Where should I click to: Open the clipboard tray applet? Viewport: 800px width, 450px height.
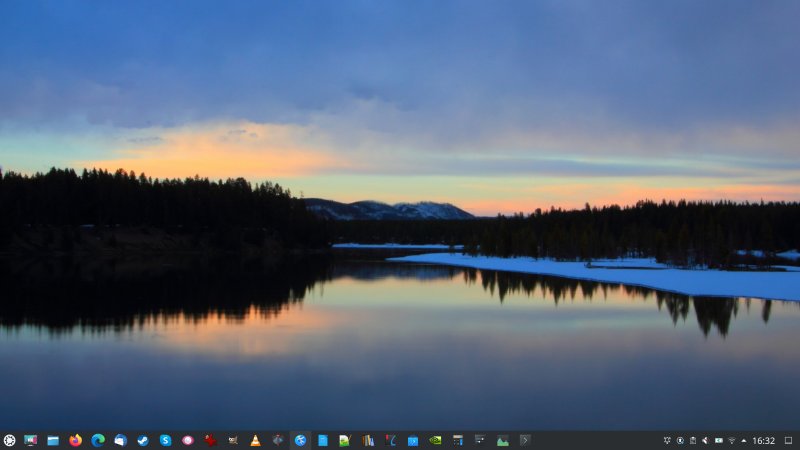pos(693,440)
